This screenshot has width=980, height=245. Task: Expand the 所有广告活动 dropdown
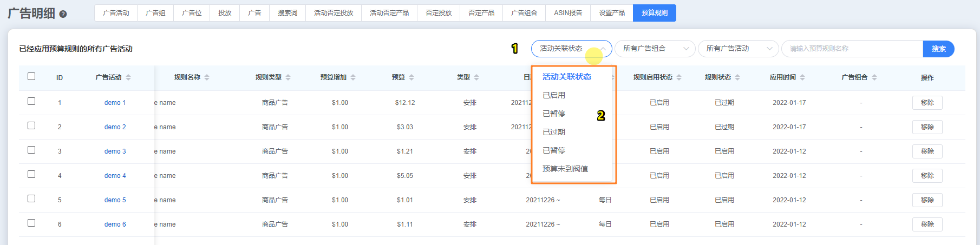coord(738,49)
